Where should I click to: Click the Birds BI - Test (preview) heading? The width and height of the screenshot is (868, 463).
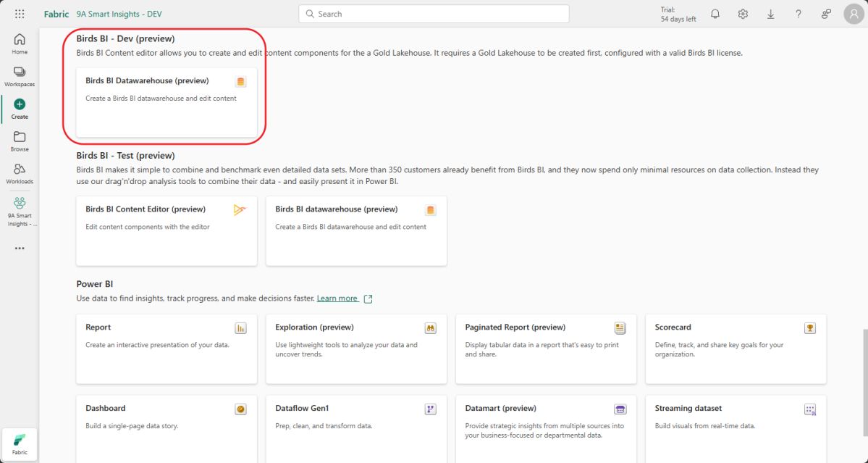coord(126,156)
